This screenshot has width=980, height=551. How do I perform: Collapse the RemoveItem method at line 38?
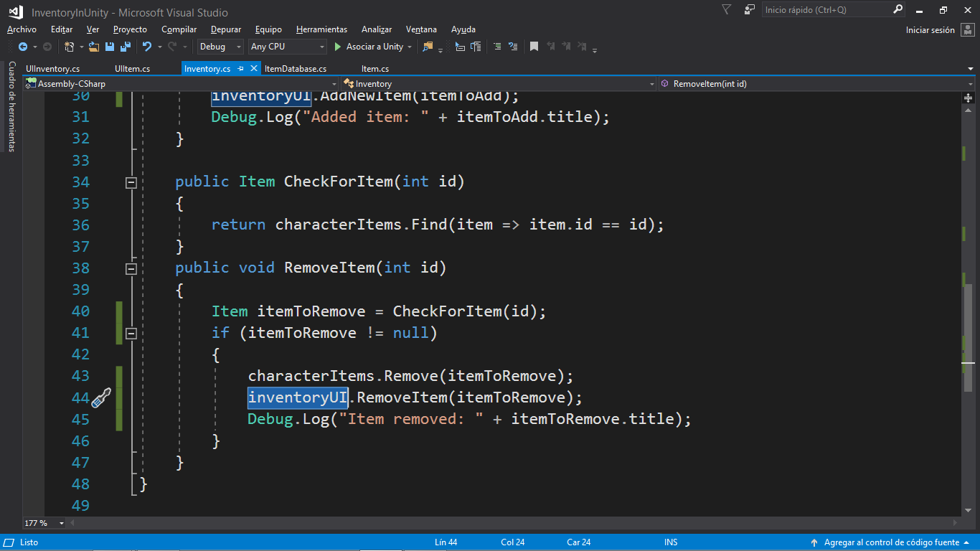(131, 268)
